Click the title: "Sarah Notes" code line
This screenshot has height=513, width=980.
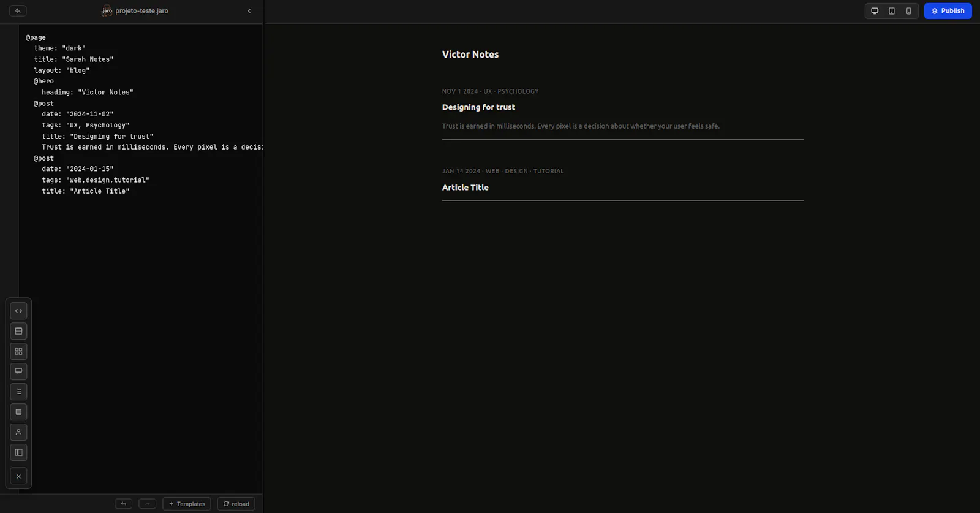tap(73, 59)
